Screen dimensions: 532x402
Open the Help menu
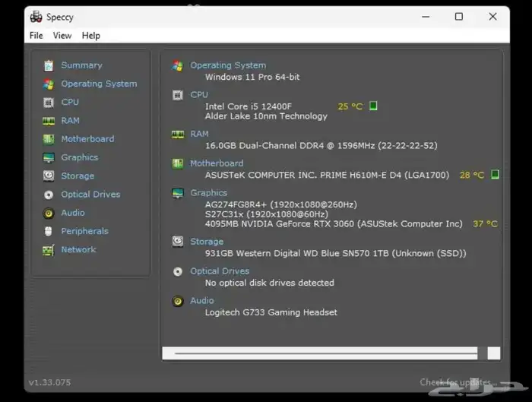click(91, 36)
